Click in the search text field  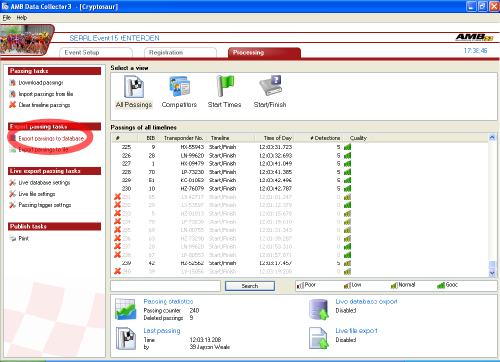pyautogui.click(x=166, y=286)
